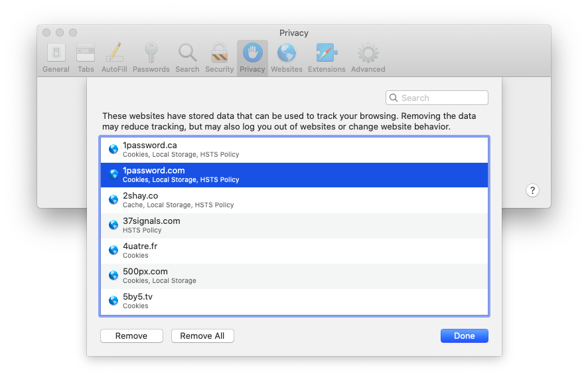Click the red close window button
Image resolution: width=588 pixels, height=374 pixels.
[x=46, y=33]
